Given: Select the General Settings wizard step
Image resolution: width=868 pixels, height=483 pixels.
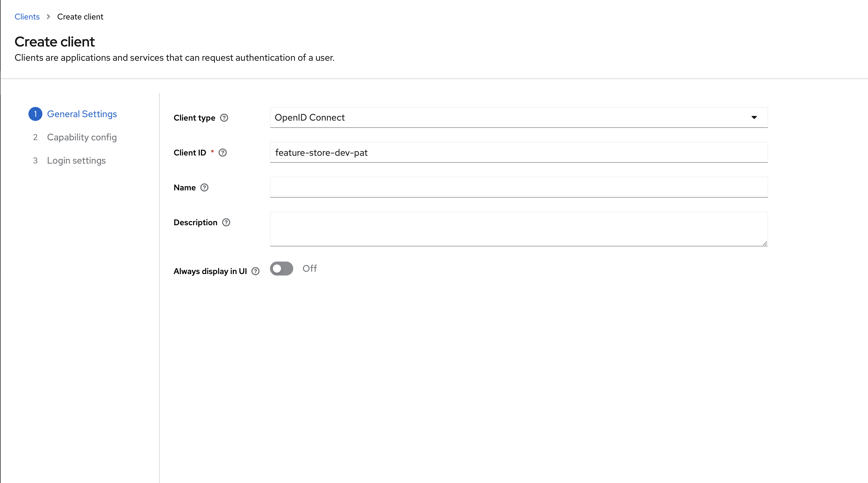Looking at the screenshot, I should point(82,114).
